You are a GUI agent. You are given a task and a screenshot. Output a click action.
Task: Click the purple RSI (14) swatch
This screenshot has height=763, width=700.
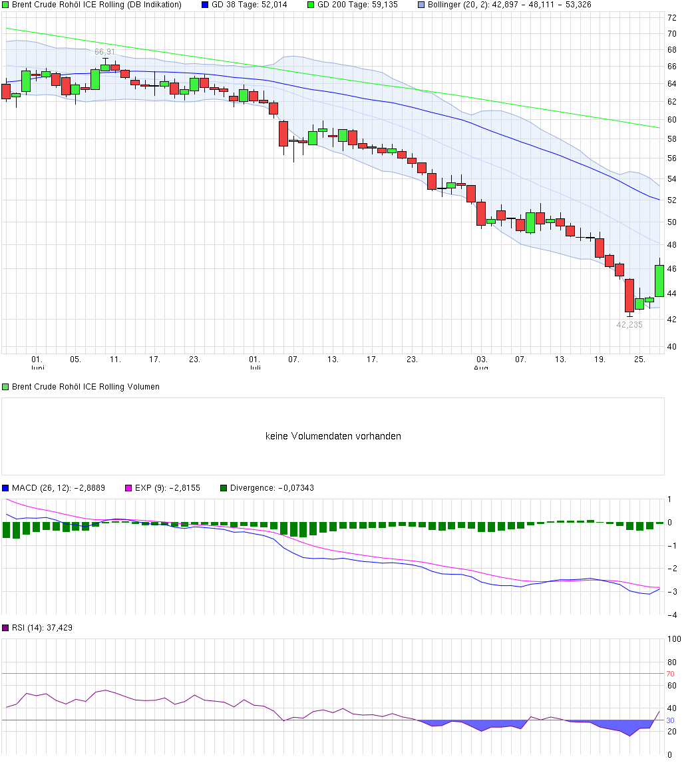point(5,629)
